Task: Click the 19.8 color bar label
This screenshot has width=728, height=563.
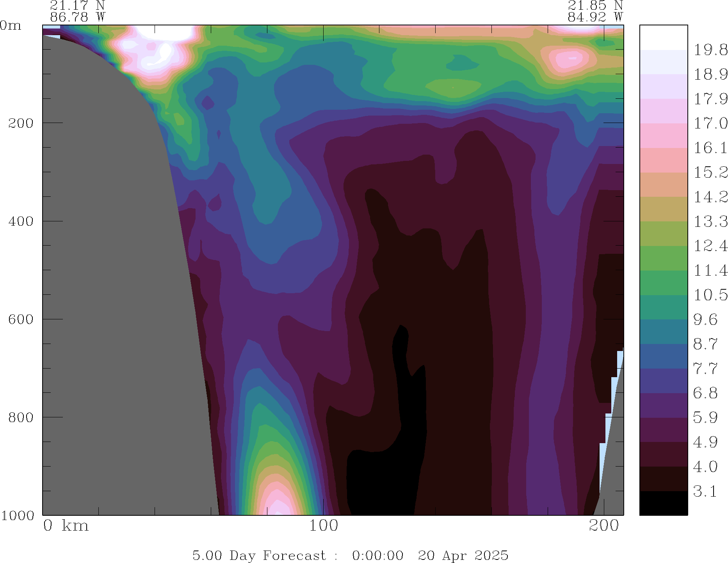Action: point(710,50)
